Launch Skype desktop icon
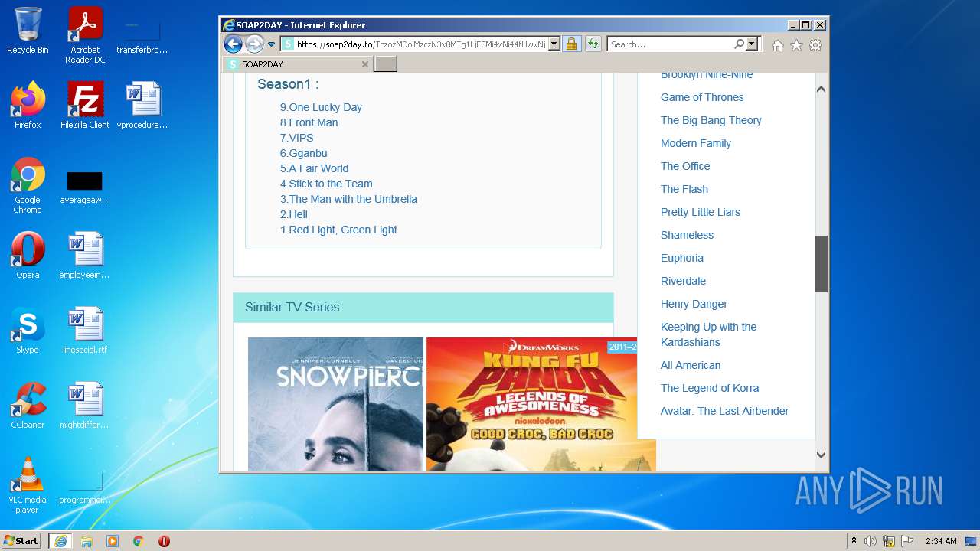This screenshot has height=551, width=980. [28, 331]
